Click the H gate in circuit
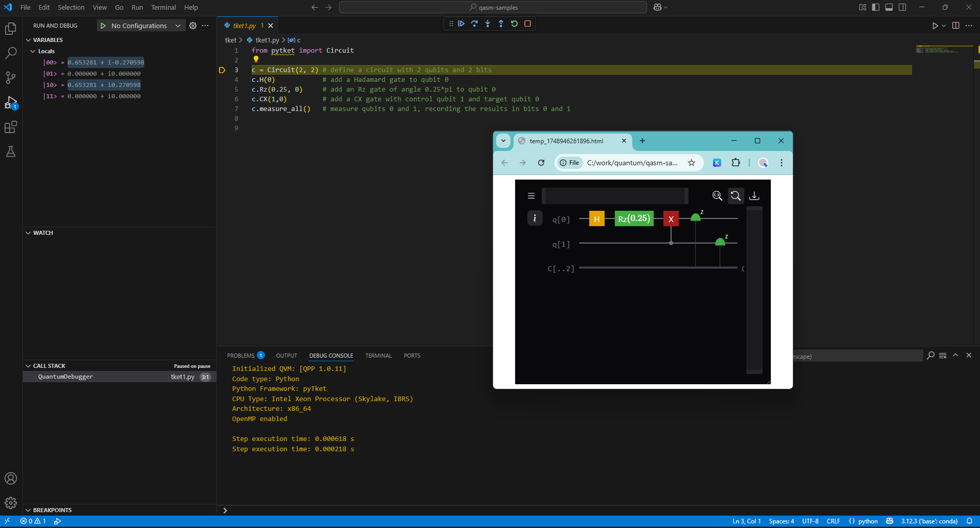980x528 pixels. pyautogui.click(x=597, y=218)
